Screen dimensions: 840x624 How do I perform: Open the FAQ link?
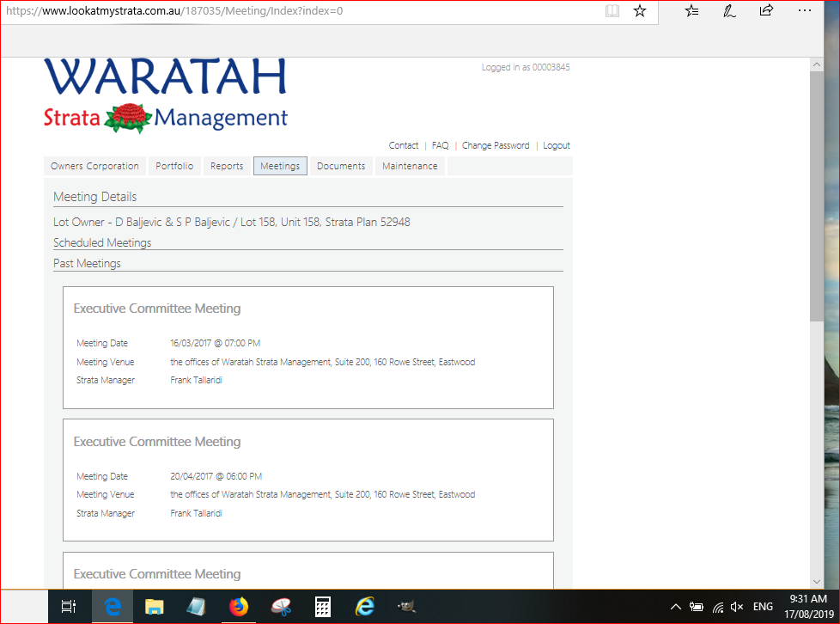(x=440, y=145)
